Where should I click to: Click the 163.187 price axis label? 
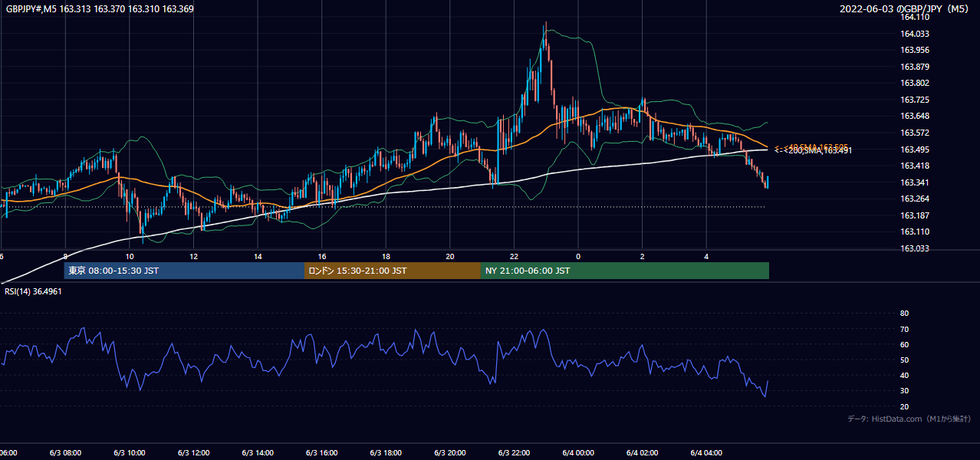914,215
